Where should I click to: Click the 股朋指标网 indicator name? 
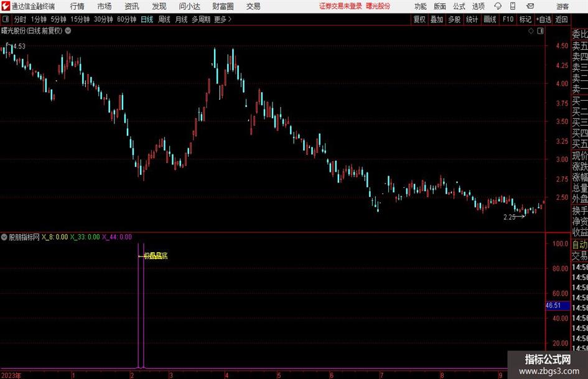click(x=24, y=236)
